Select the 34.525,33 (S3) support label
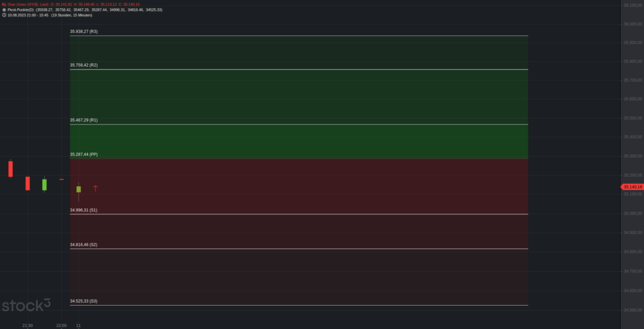 (84, 301)
